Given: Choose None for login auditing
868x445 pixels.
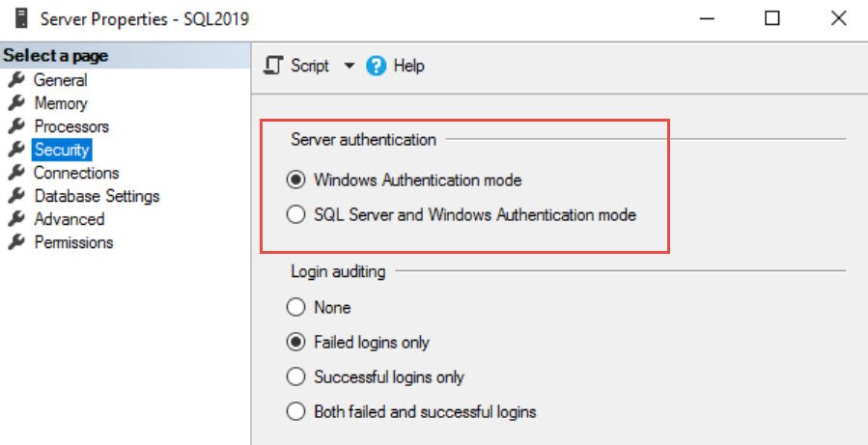Looking at the screenshot, I should (295, 307).
